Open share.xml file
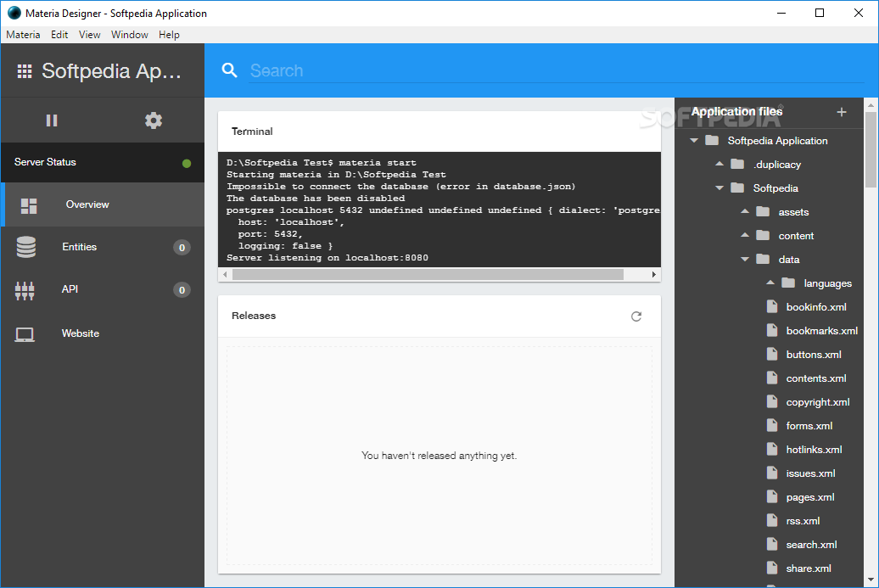 coord(809,568)
